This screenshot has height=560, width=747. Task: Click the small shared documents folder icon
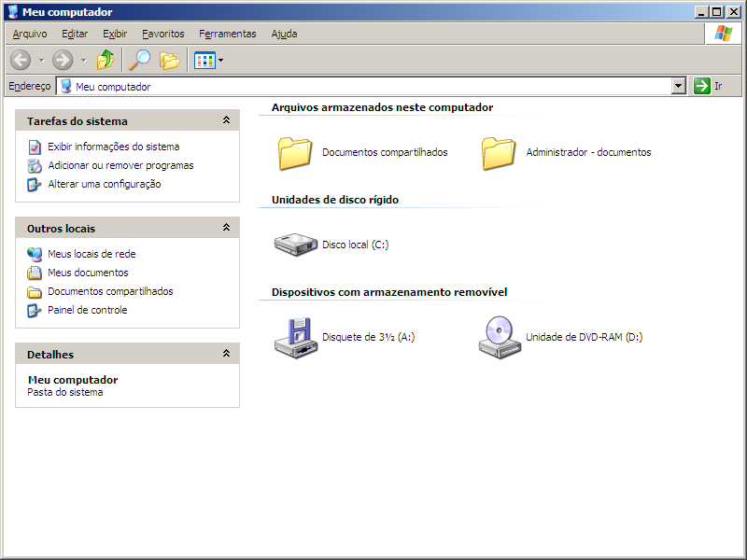[x=35, y=291]
